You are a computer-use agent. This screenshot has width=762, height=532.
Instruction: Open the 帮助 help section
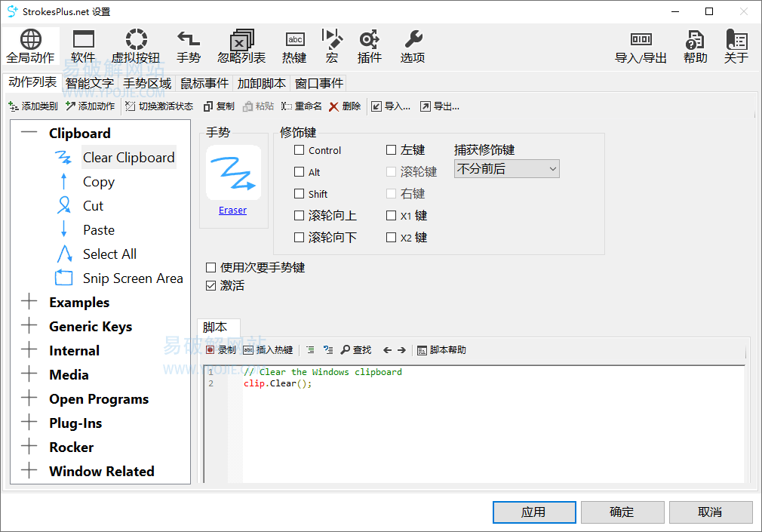click(x=695, y=47)
